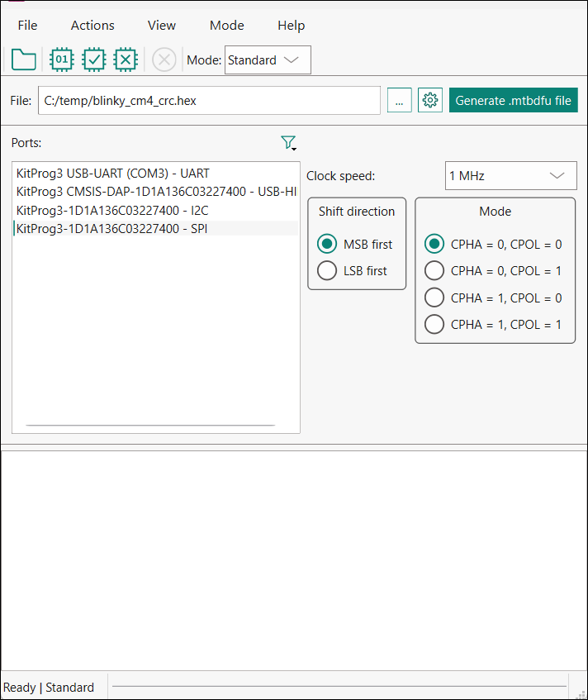Viewport: 588px width, 700px height.
Task: Open the ports filter funnel icon
Action: click(x=289, y=143)
